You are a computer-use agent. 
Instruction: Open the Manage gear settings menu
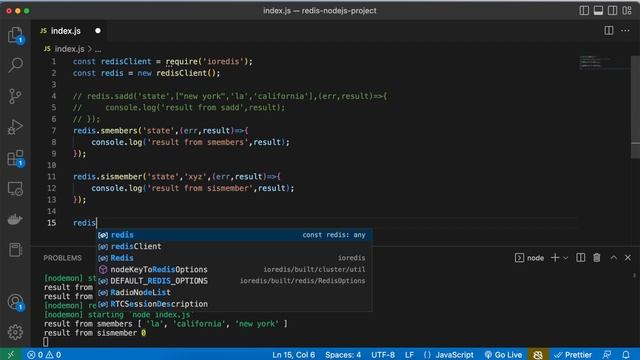point(15,332)
